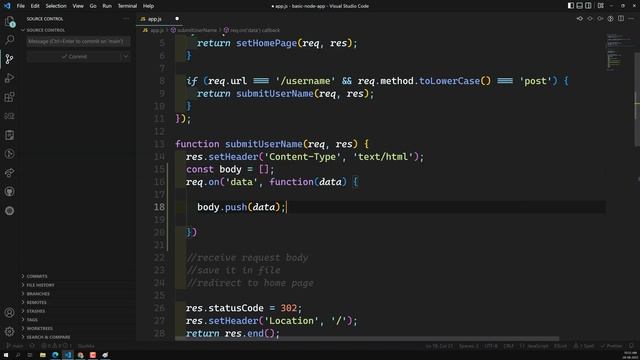Click 'body.push(data);' code on line 18
Viewport: 640px width, 360px height.
pyautogui.click(x=241, y=207)
